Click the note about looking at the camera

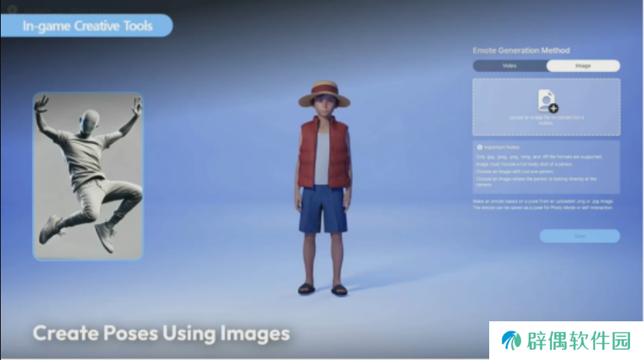[x=536, y=182]
